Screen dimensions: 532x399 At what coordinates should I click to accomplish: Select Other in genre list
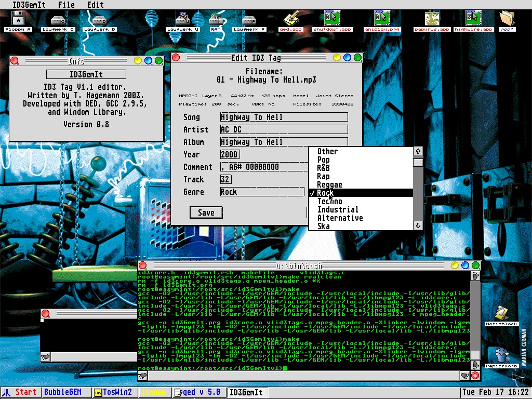pyautogui.click(x=361, y=151)
